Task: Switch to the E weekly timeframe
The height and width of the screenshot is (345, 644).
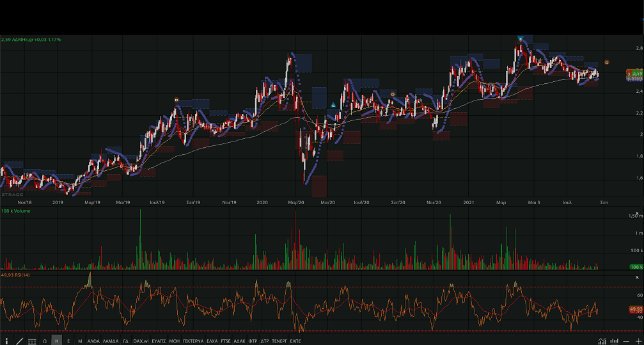Action: pyautogui.click(x=68, y=341)
